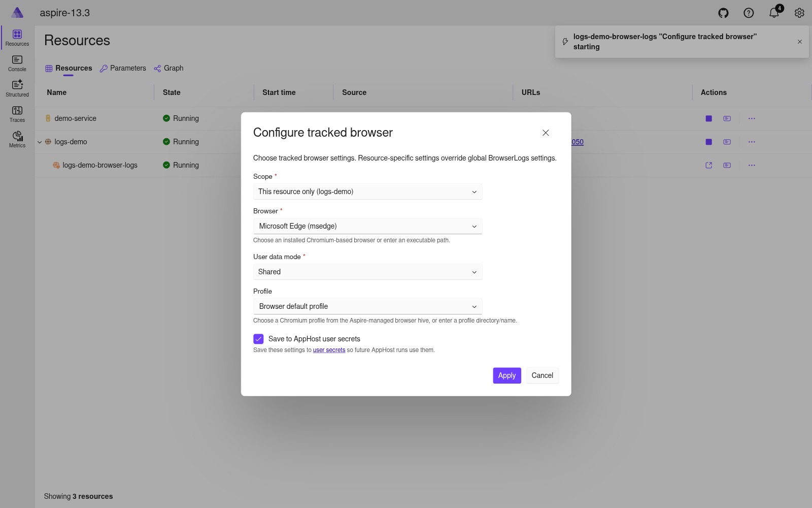
Task: Follow the user secrets link
Action: coord(329,350)
